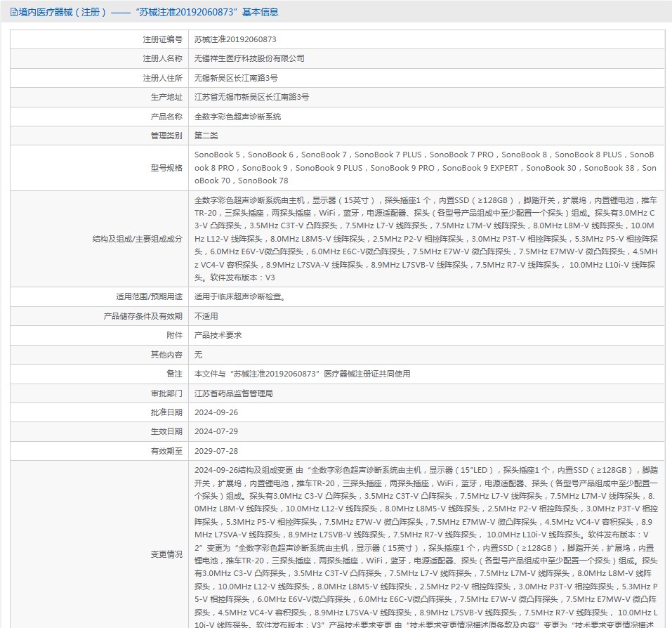Image resolution: width=672 pixels, height=628 pixels.
Task: Click the 审批部门 label
Action: (166, 393)
